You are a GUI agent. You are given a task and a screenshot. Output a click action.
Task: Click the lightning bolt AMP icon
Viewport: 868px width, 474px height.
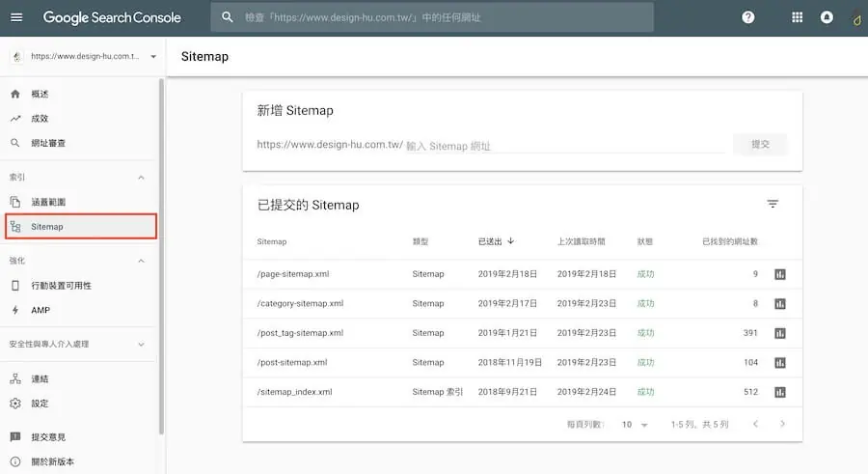tap(15, 310)
